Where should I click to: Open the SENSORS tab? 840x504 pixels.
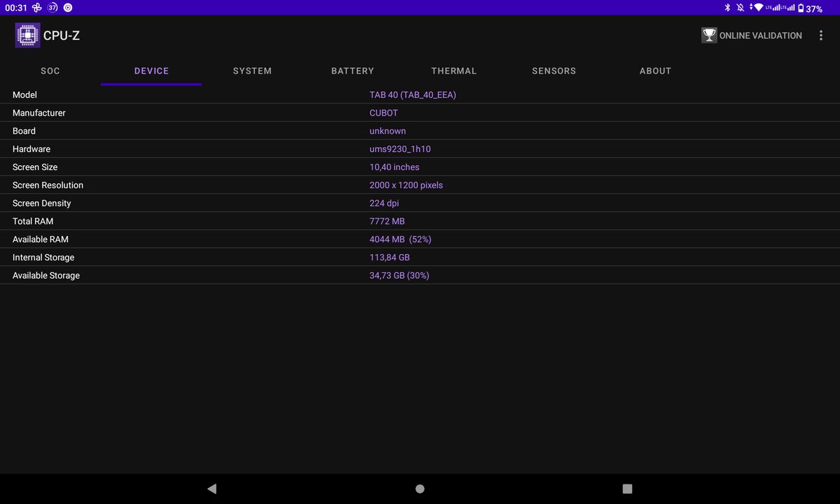click(x=554, y=71)
